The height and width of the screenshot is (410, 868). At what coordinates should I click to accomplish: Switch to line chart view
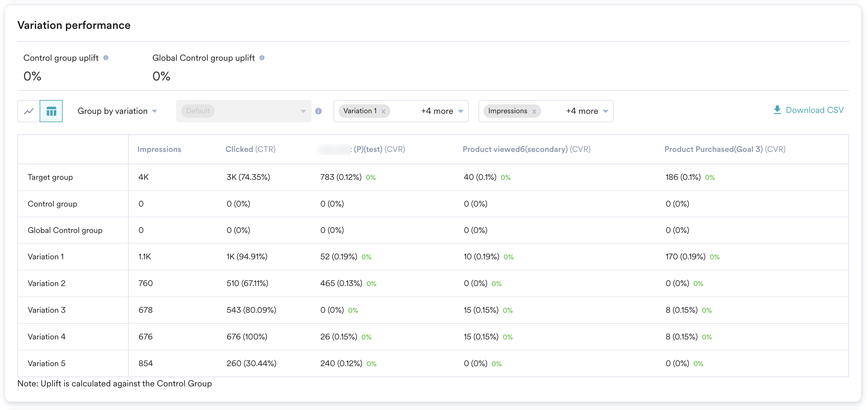click(x=29, y=111)
